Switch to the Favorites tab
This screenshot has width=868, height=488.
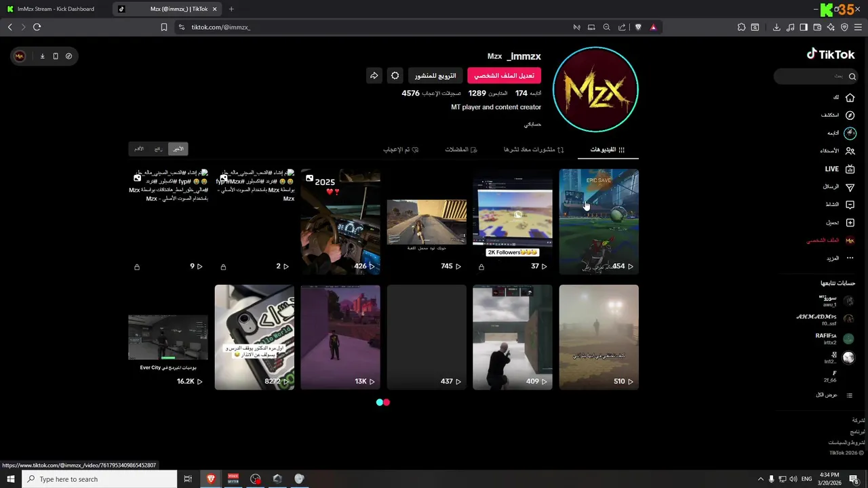[461, 149]
